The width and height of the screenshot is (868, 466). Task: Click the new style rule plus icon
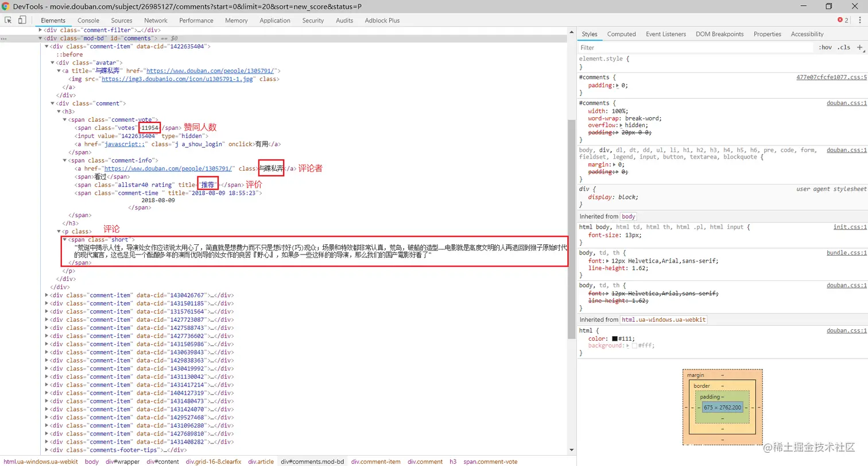tap(859, 47)
